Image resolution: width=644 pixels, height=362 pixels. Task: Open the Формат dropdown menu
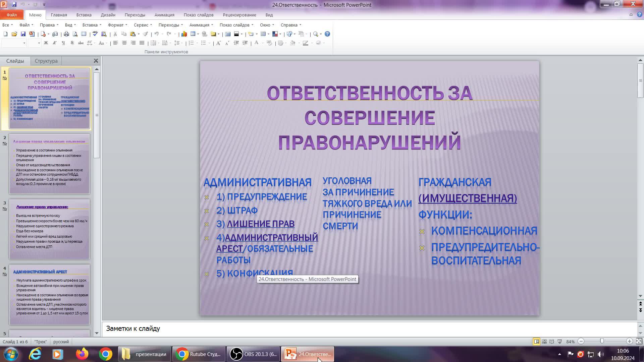[x=117, y=25]
